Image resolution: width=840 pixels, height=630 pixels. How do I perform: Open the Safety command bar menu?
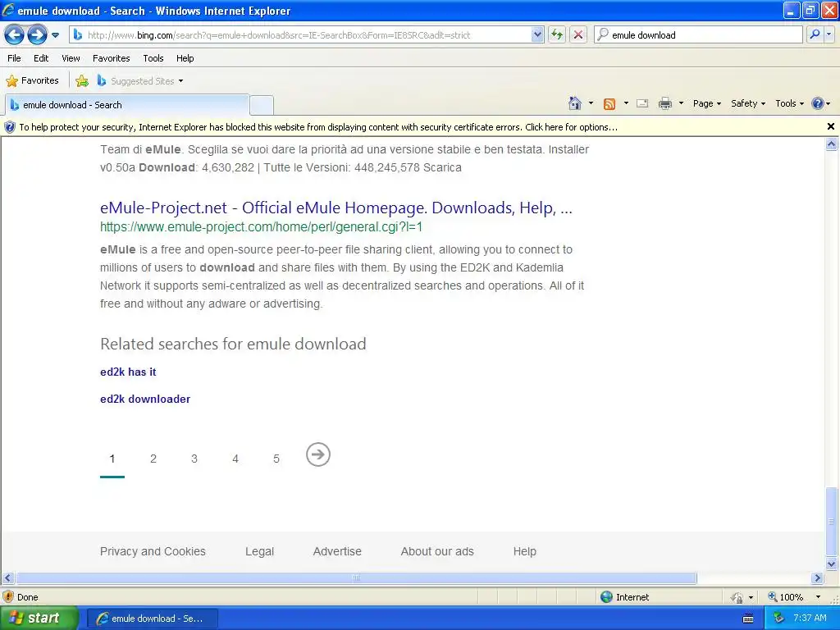point(748,103)
